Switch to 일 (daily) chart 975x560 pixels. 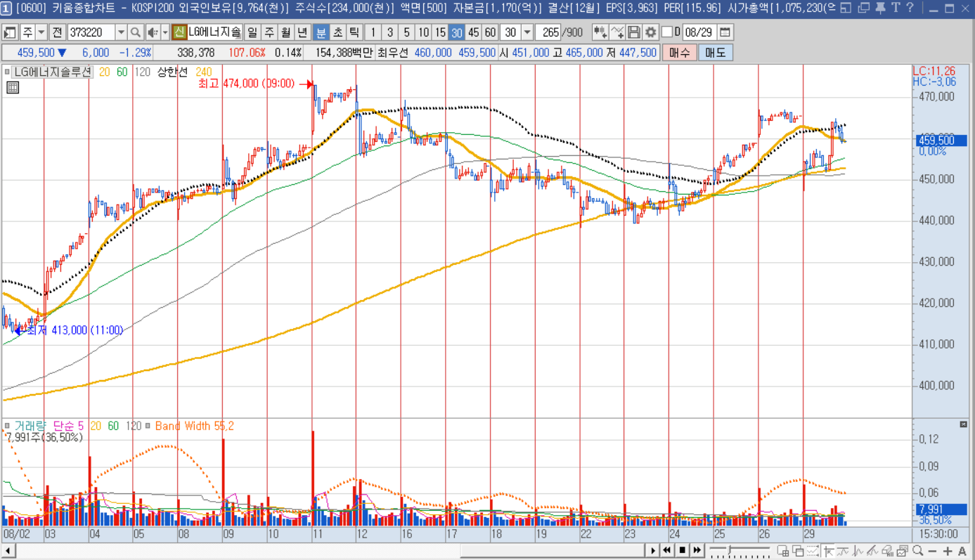pyautogui.click(x=252, y=32)
